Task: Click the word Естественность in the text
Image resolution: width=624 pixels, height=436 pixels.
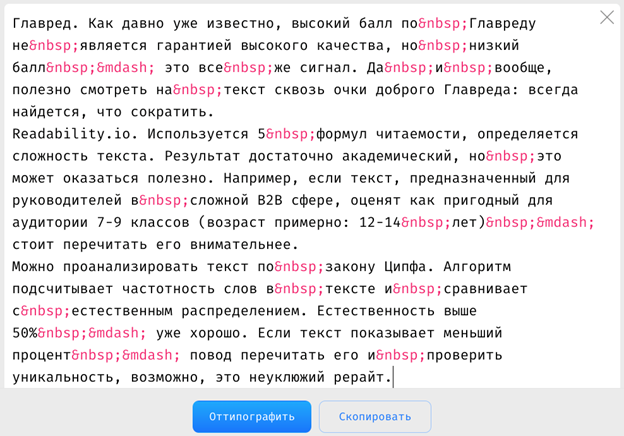Action: tap(376, 311)
